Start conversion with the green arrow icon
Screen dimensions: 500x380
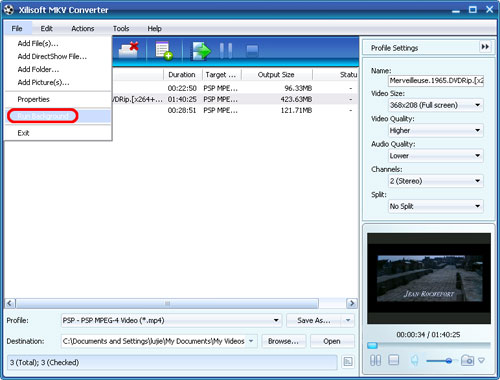(200, 51)
